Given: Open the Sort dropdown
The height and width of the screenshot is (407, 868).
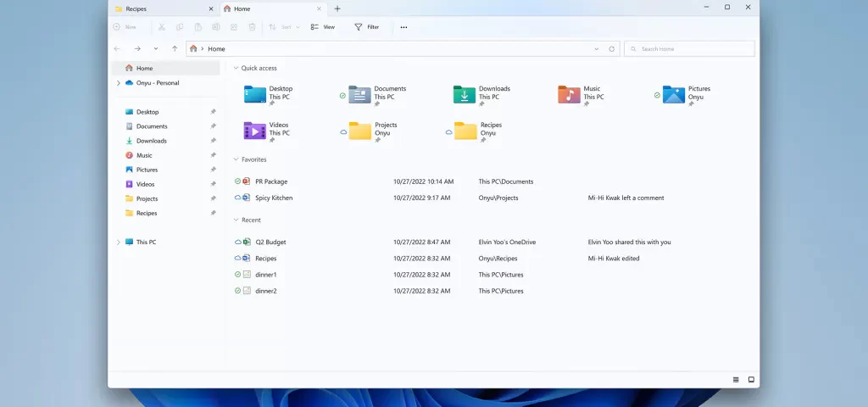Looking at the screenshot, I should point(284,26).
